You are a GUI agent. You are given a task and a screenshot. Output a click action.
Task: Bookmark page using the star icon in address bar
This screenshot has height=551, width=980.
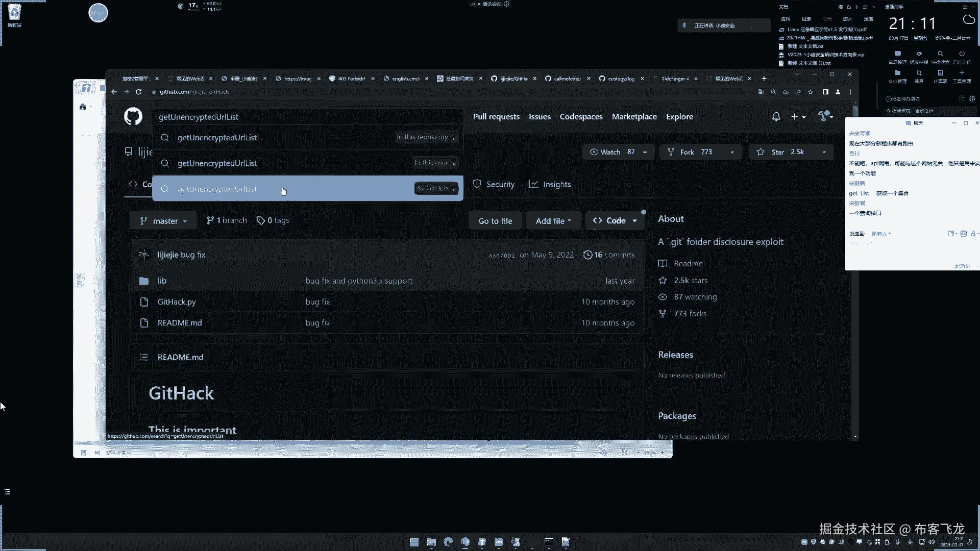click(810, 92)
